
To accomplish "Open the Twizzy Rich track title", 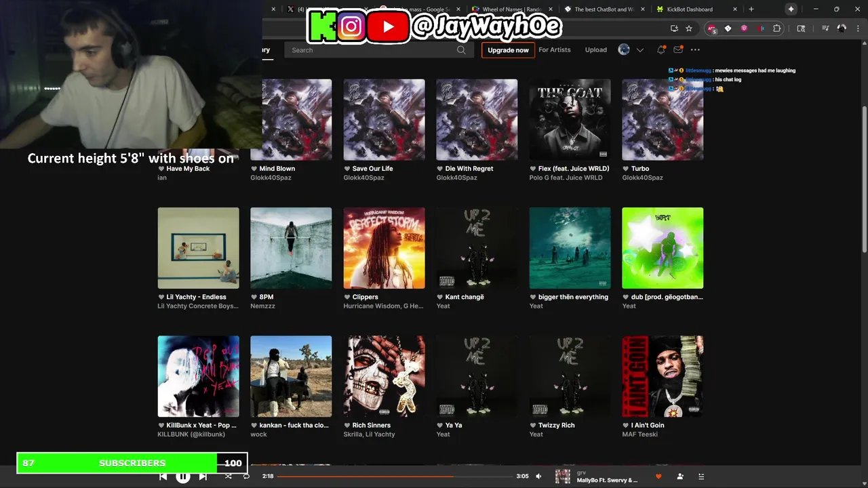I will pos(556,426).
